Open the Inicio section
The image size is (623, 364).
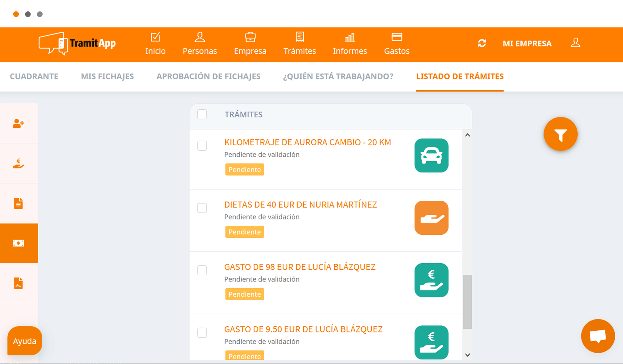[x=155, y=44]
